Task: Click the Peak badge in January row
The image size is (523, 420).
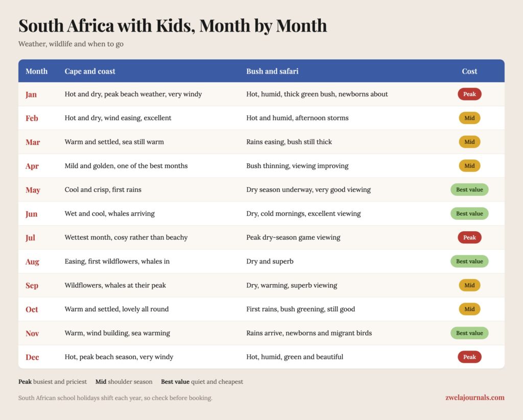Action: [469, 94]
